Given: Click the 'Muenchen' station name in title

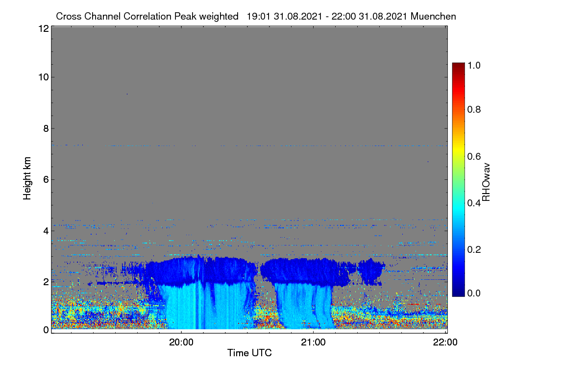Looking at the screenshot, I should pyautogui.click(x=433, y=16).
